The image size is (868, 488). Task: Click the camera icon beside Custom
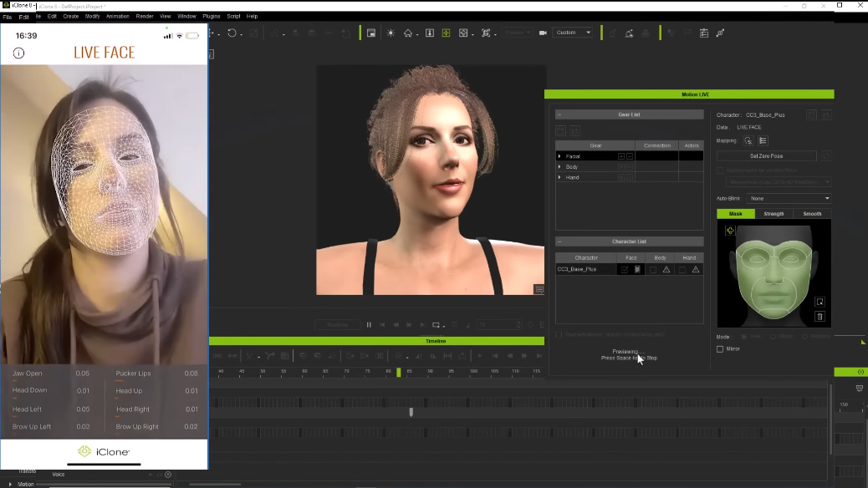click(x=543, y=33)
